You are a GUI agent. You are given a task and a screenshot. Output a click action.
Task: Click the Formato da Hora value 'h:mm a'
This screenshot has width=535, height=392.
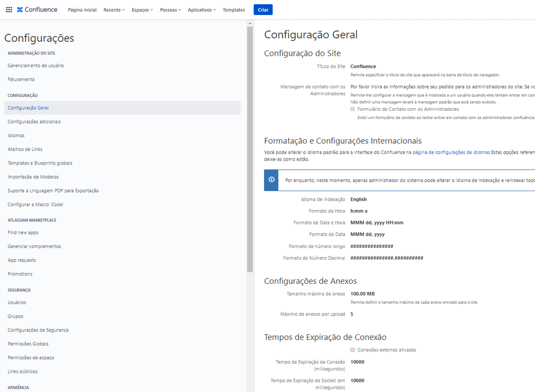359,211
